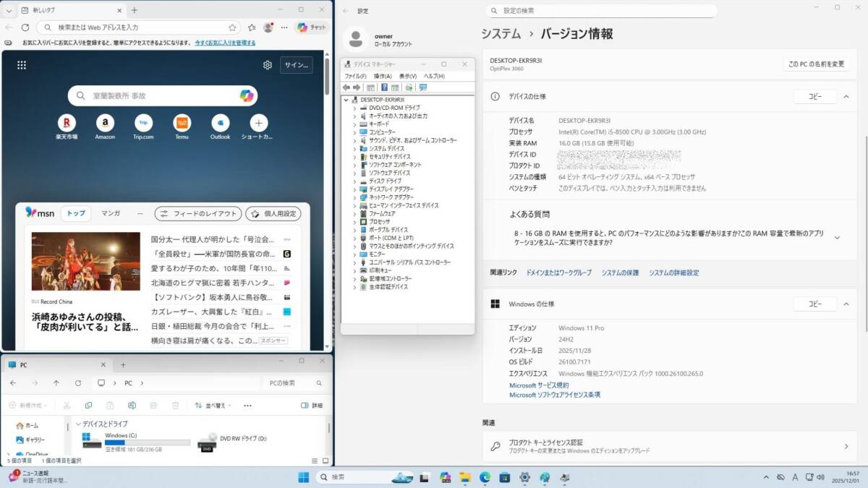
Task: Select the マンガ tab in MSN feed
Action: tap(110, 213)
